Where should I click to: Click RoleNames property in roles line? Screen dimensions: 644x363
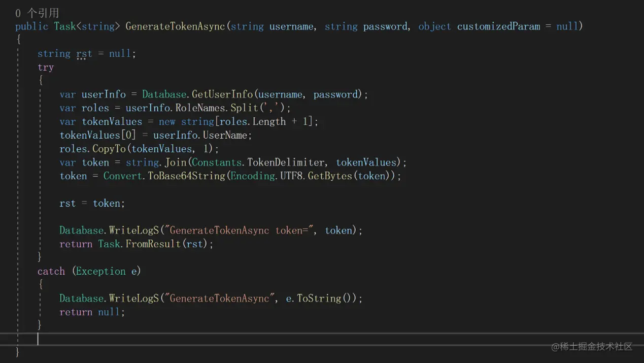tap(201, 108)
